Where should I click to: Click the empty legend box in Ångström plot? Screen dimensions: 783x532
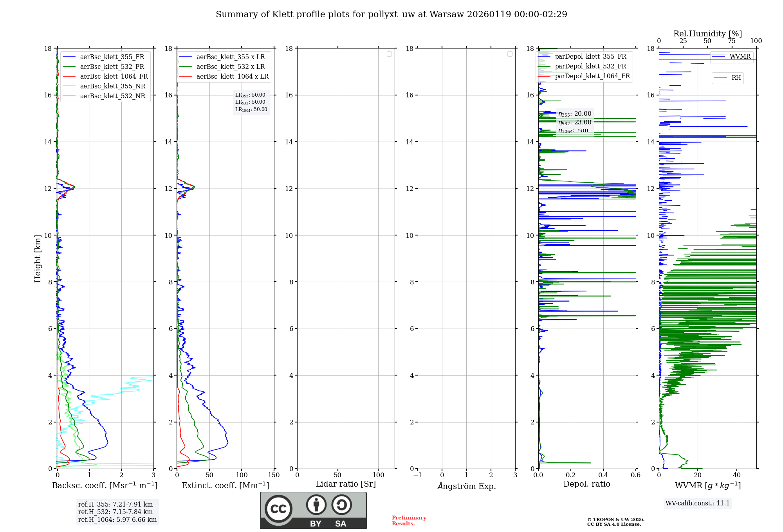(510, 54)
